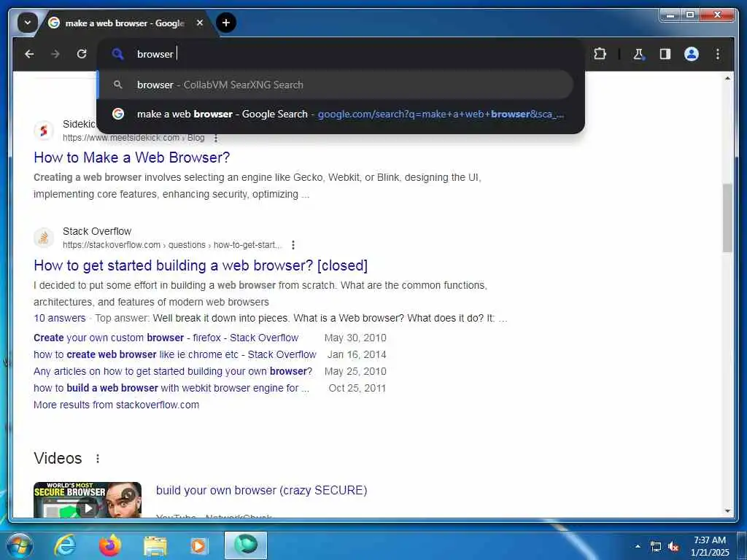Click the page scroll-down arrow
The image size is (747, 560).
[727, 511]
